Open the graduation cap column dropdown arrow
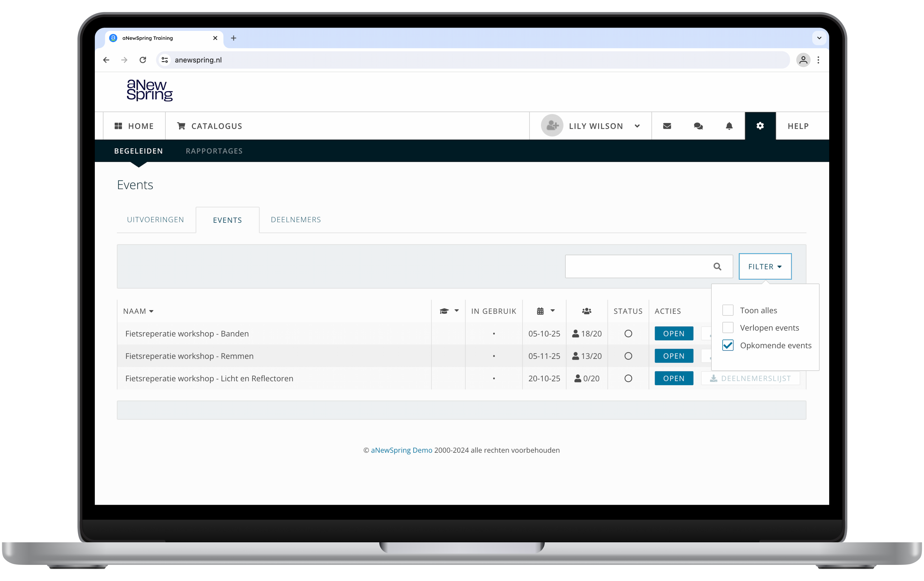 456,311
